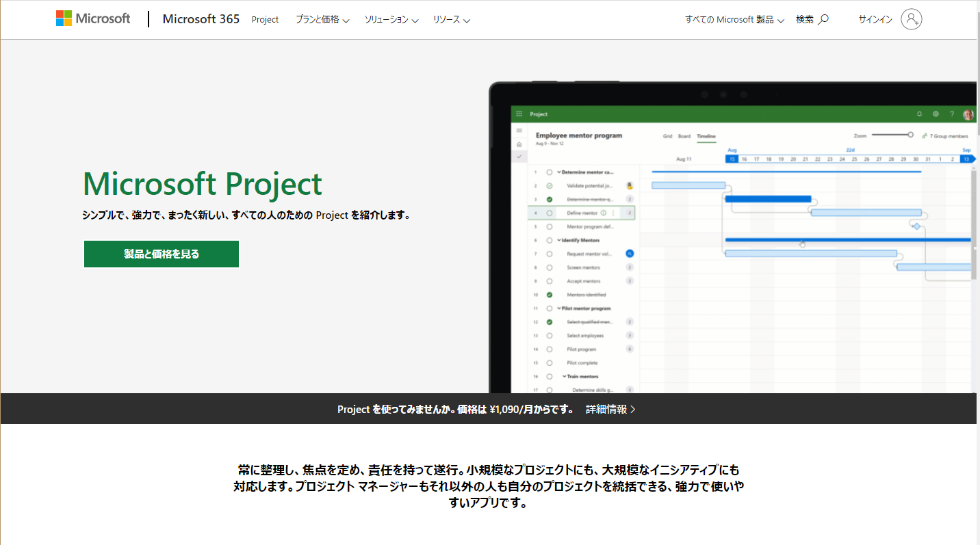Click the app launcher waffle icon
The height and width of the screenshot is (545, 980).
tap(519, 114)
